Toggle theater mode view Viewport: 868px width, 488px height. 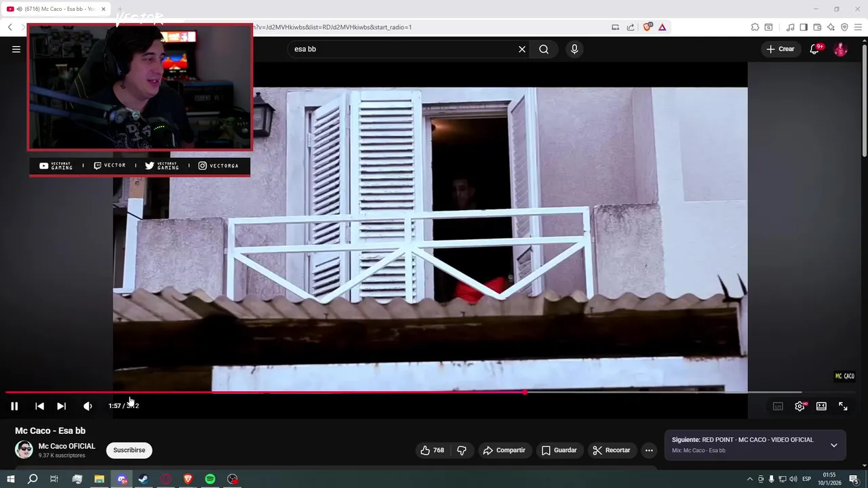821,406
